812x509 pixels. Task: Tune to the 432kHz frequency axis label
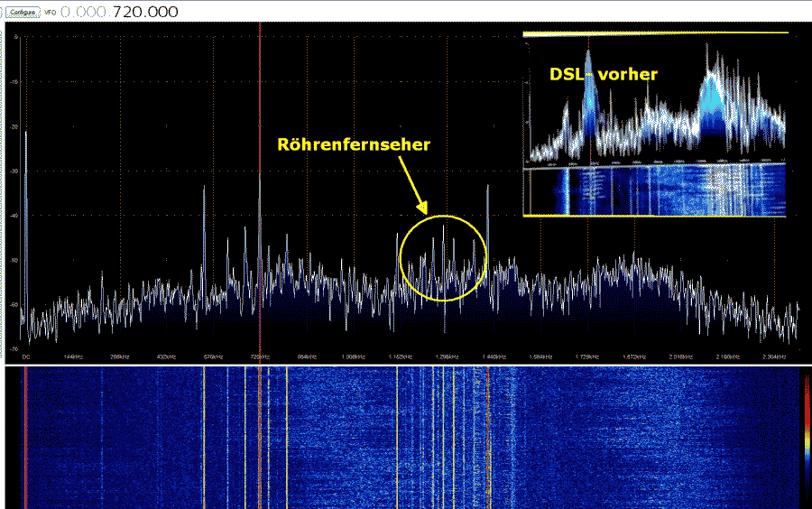(166, 356)
